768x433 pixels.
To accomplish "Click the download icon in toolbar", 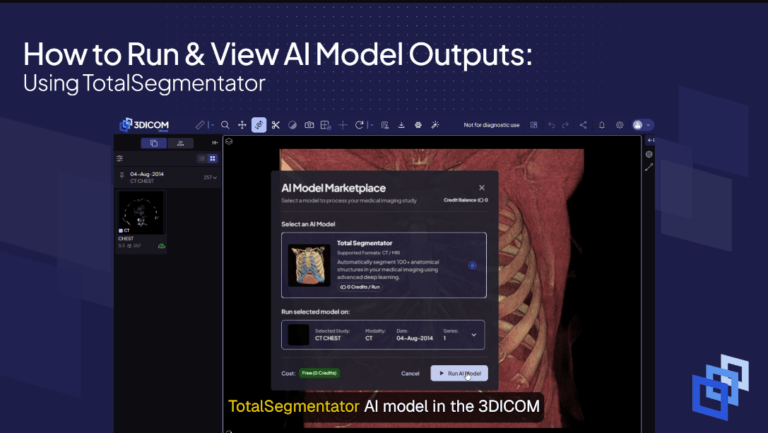I will pyautogui.click(x=401, y=125).
